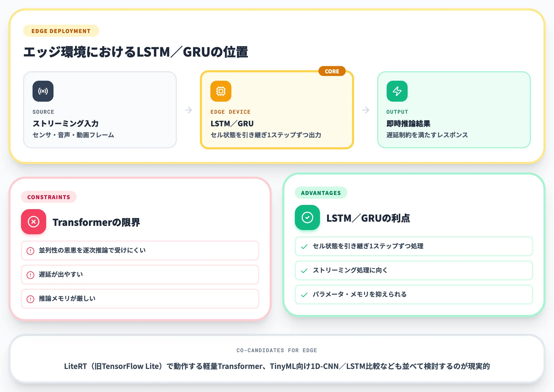Screen dimensions: 554x392
Task: Click the ストリーミング処理に向く item
Action: tap(414, 270)
